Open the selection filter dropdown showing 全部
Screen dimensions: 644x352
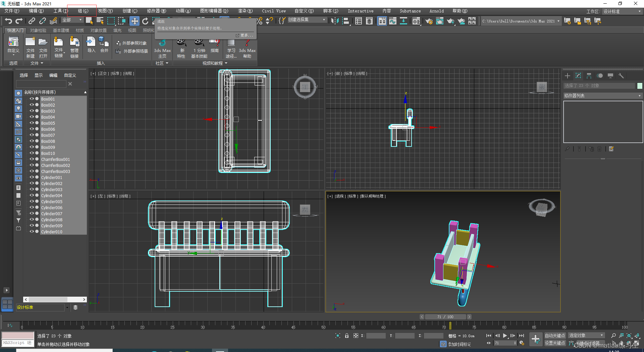point(72,20)
